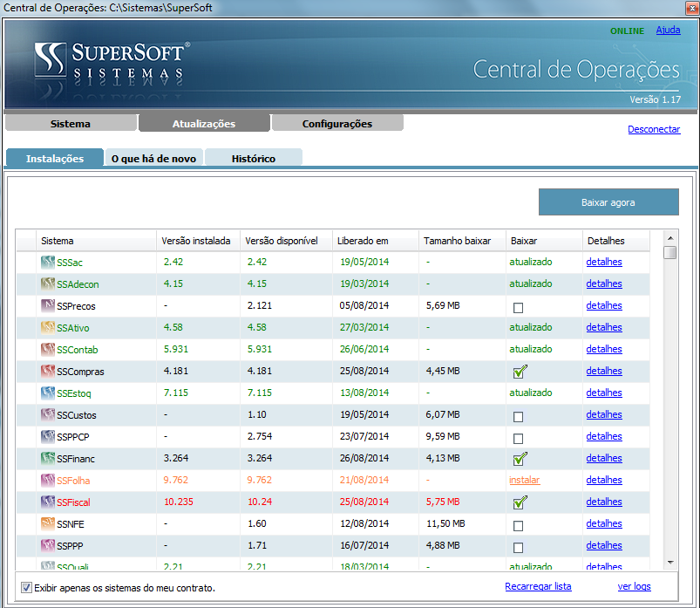Open detalhes link for SSCustos
700x608 pixels.
[x=603, y=414]
